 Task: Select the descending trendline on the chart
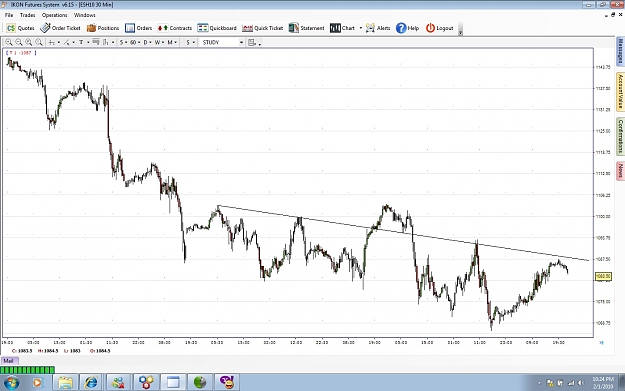click(x=403, y=233)
